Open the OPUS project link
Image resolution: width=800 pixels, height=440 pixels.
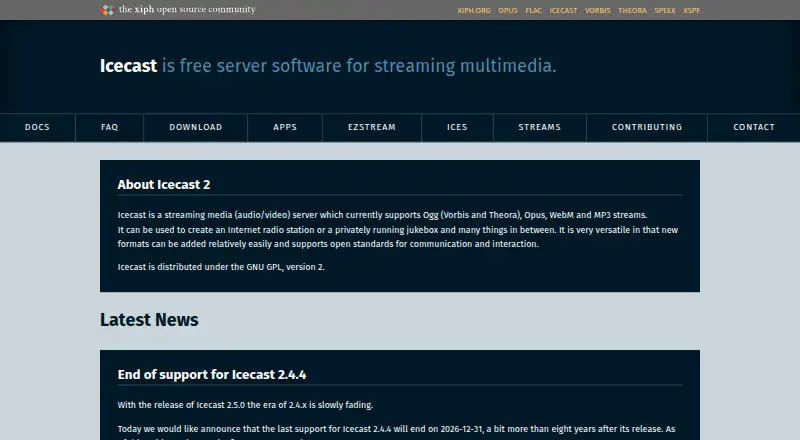tap(508, 10)
